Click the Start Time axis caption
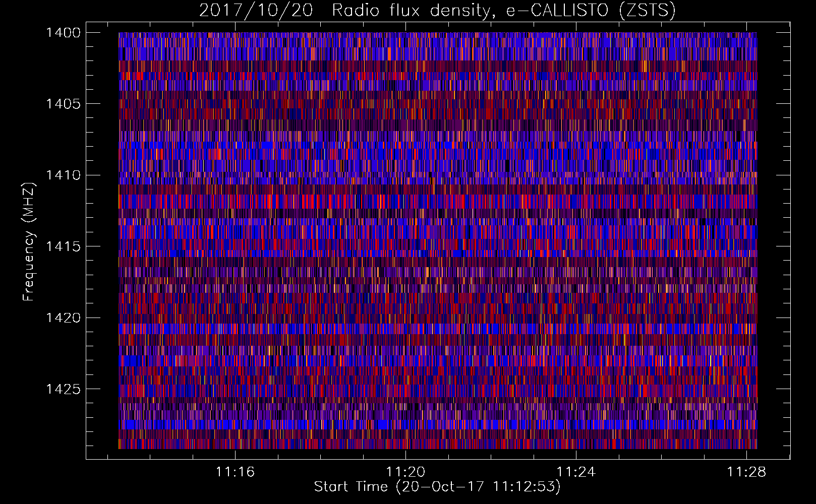Image resolution: width=816 pixels, height=504 pixels. pos(437,487)
